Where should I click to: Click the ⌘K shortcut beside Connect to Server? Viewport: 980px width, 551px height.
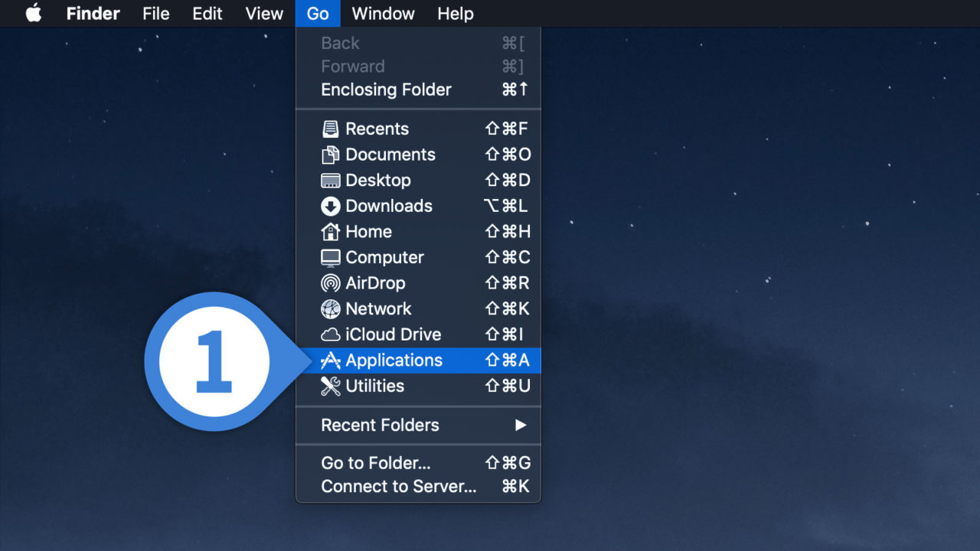click(516, 487)
